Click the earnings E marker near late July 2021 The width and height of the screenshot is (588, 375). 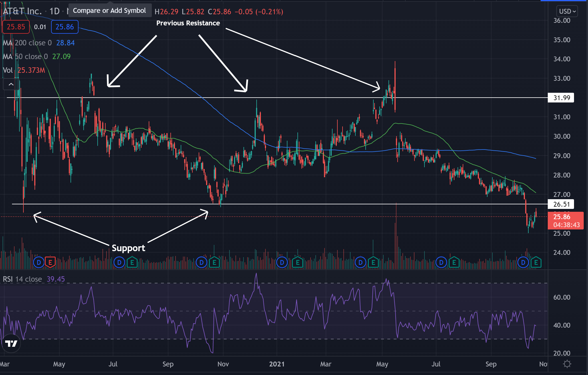454,262
